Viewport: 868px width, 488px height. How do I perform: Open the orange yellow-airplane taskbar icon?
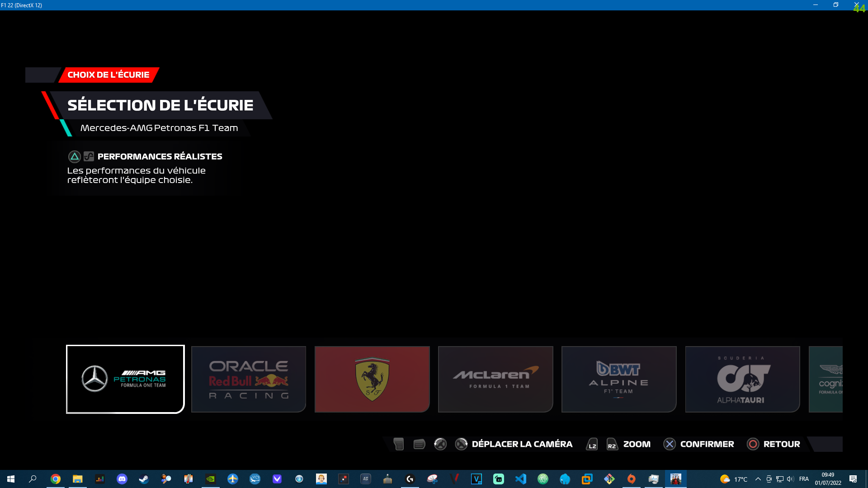pyautogui.click(x=233, y=479)
